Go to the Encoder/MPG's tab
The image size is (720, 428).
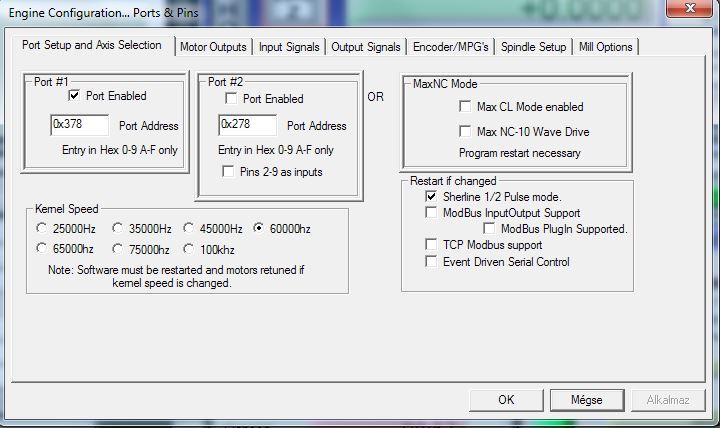click(x=450, y=47)
